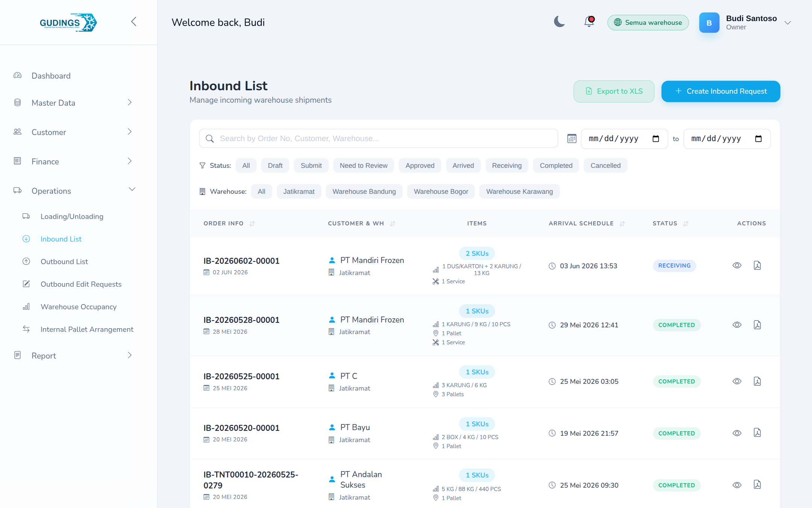Screen dimensions: 812x508
Task: Expand the Report menu
Action: 73,356
